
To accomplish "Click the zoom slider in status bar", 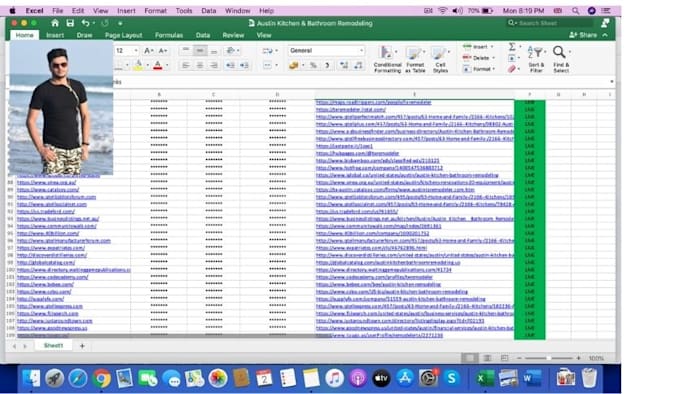I will click(549, 358).
